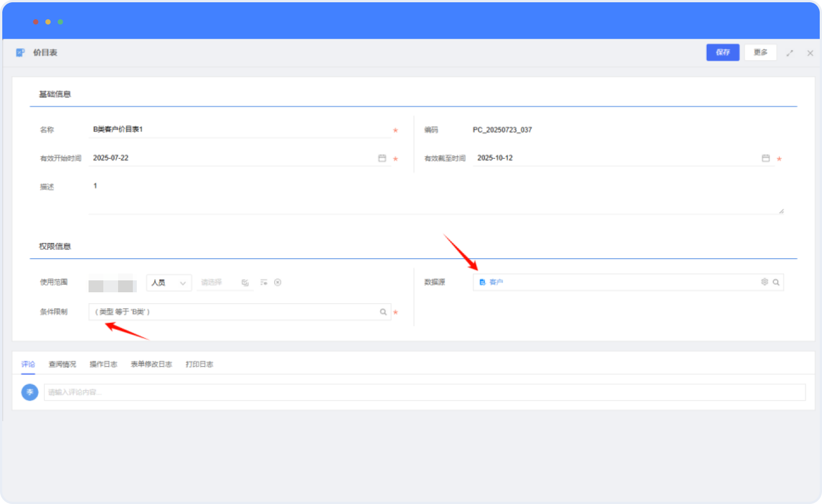Screen dimensions: 822x504
Task: Click the clear circle-x icon in 使用范围
Action: [278, 282]
